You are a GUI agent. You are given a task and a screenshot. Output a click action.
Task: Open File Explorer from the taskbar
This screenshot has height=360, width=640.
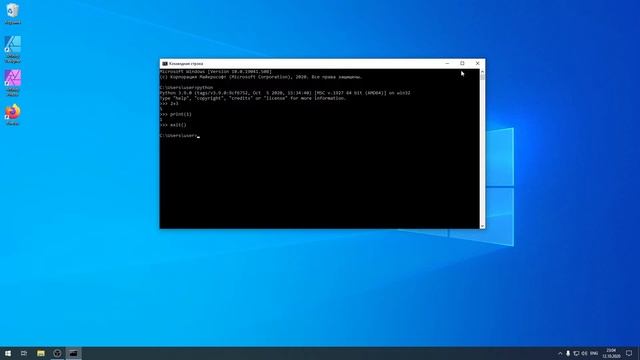(x=41, y=353)
